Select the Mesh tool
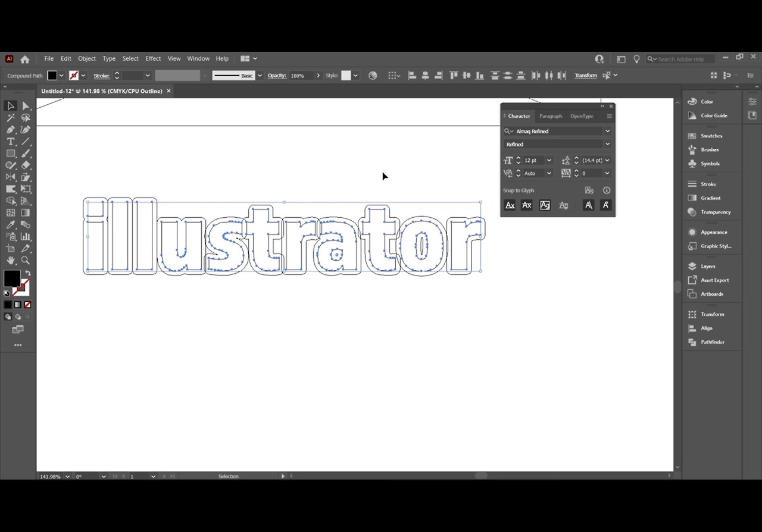The height and width of the screenshot is (532, 762). 11,213
